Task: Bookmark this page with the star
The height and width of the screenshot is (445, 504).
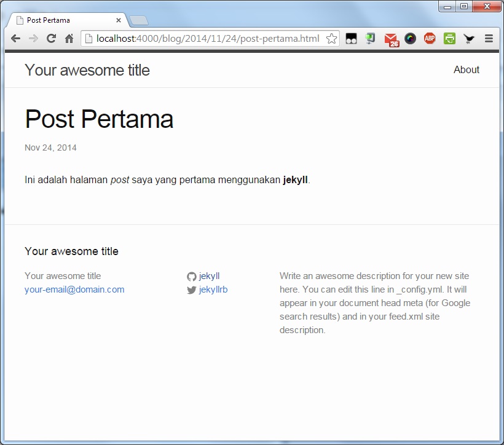Action: click(x=331, y=39)
